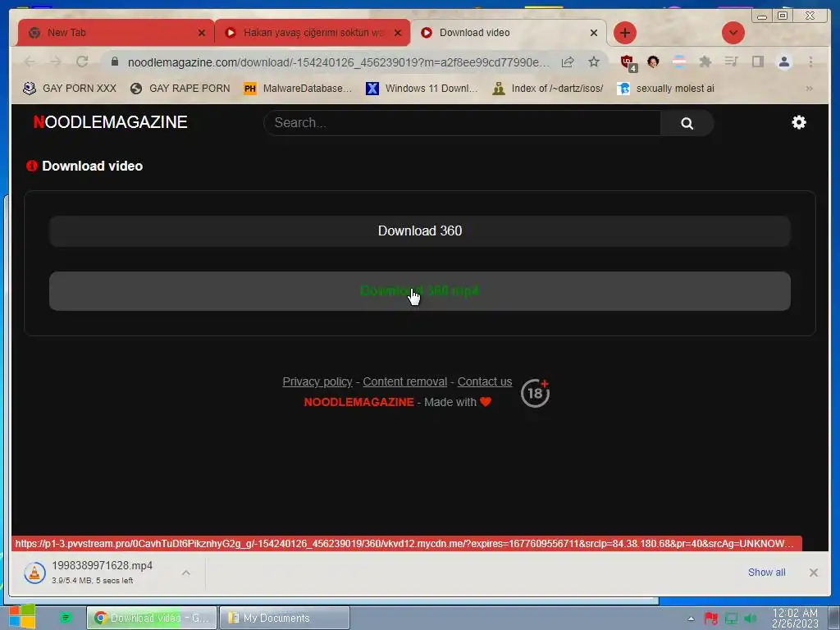Viewport: 840px width, 630px height.
Task: Show hidden bookmarks with the double chevron
Action: (x=809, y=89)
